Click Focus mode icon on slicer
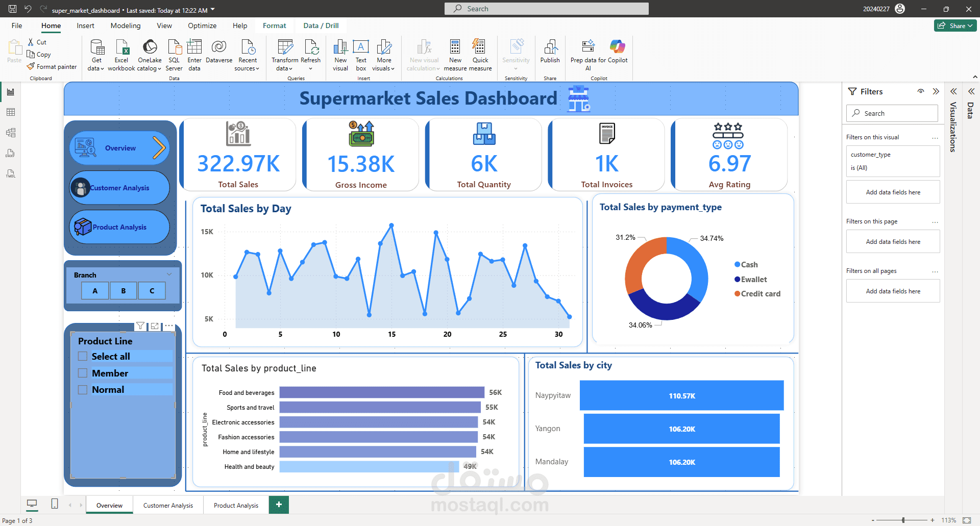The width and height of the screenshot is (980, 526). 155,325
